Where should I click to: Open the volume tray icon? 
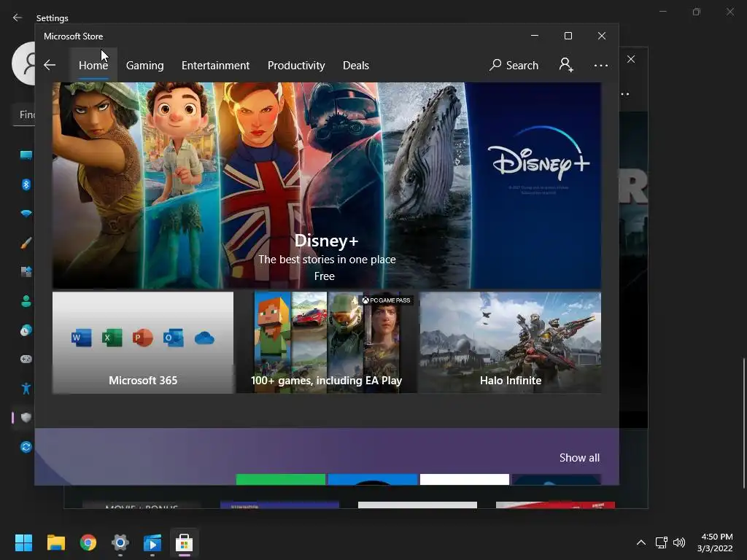[679, 542]
